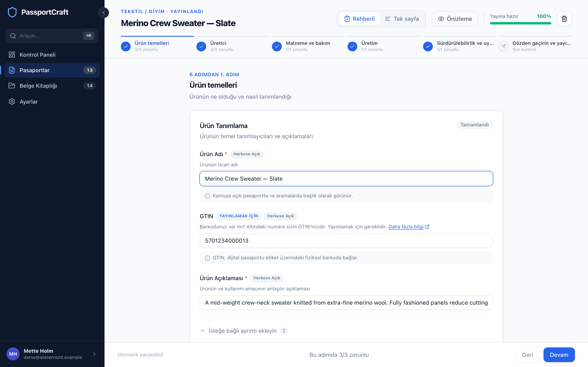The image size is (588, 367).
Task: Switch to Rehberli mode
Action: (x=359, y=19)
